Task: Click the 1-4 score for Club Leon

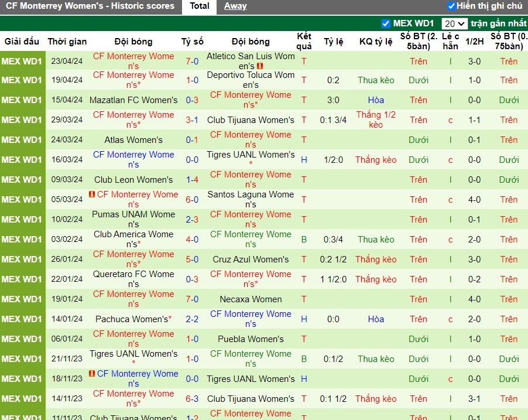Action: (x=192, y=180)
